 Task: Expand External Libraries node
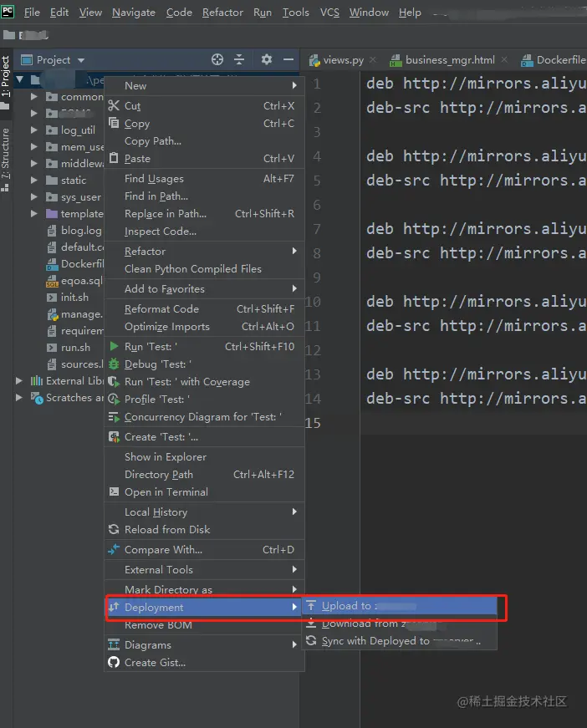click(18, 380)
